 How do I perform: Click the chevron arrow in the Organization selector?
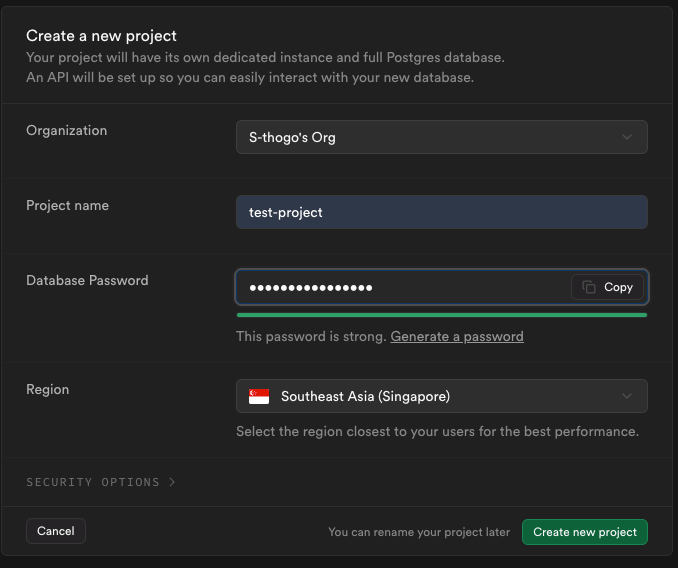[x=627, y=137]
